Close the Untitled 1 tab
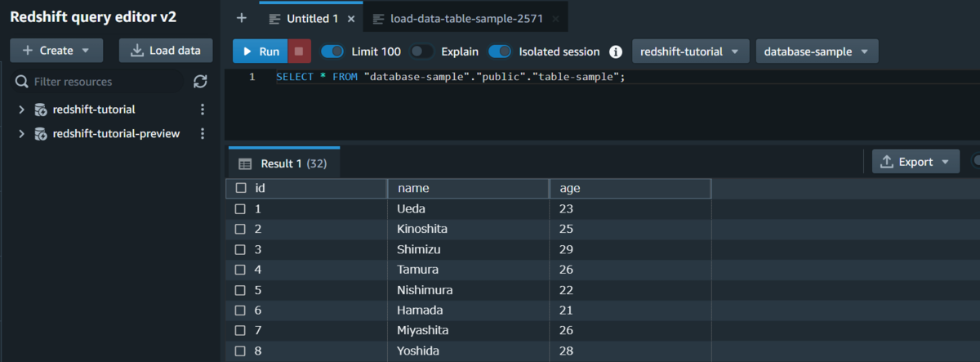 pos(351,18)
